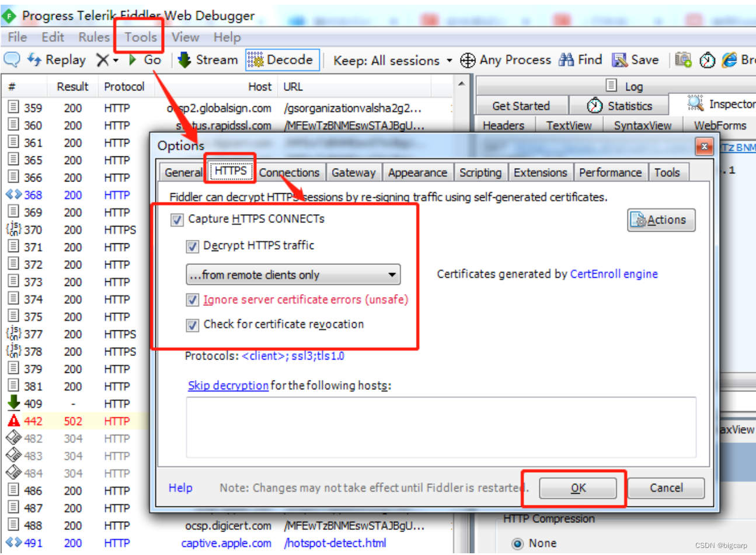756x555 pixels.
Task: Select the TextView inspector tab
Action: tap(569, 125)
